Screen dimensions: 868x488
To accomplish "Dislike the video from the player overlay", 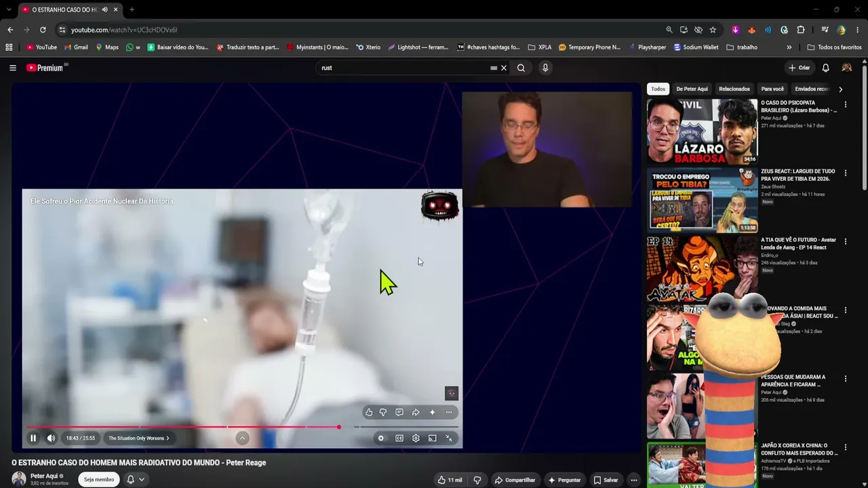I will pos(383,412).
